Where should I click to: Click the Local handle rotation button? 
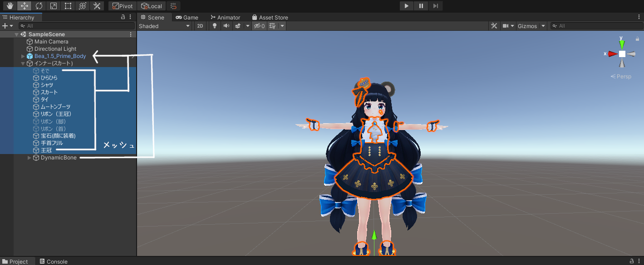(152, 6)
